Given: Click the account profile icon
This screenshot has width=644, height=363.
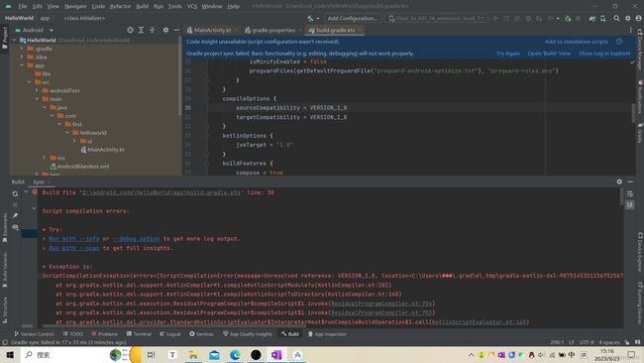Looking at the screenshot, I should tap(638, 19).
